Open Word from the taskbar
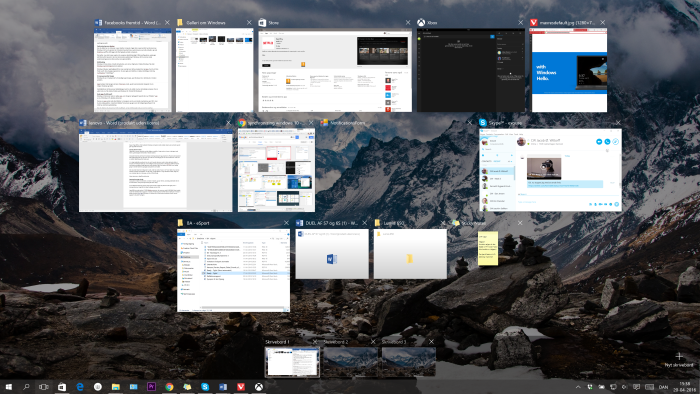The width and height of the screenshot is (700, 394). (223, 387)
